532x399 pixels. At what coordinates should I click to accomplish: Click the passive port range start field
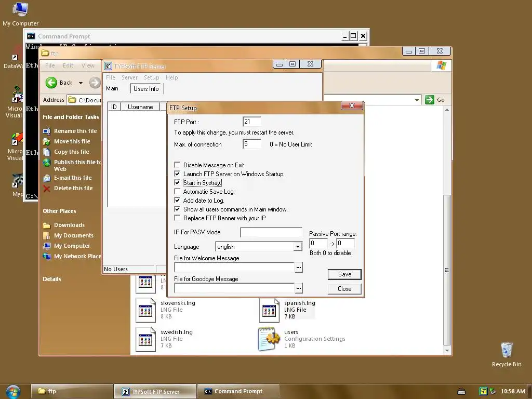pos(318,243)
